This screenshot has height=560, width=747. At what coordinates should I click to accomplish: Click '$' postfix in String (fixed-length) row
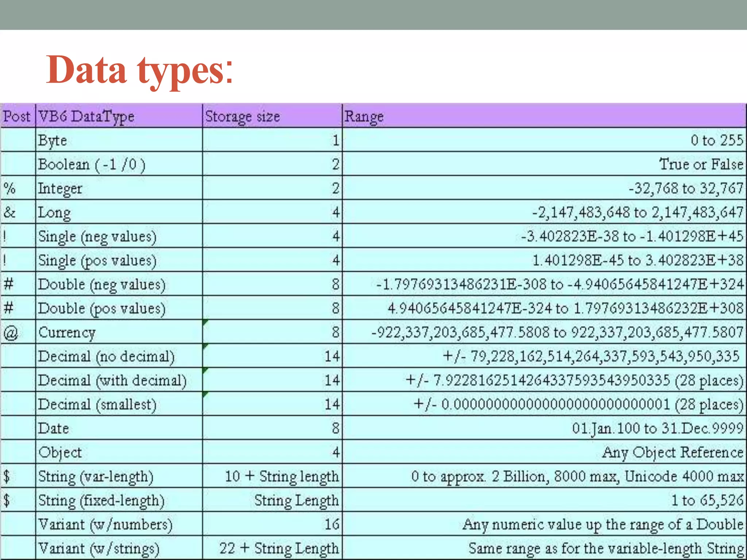click(x=7, y=501)
